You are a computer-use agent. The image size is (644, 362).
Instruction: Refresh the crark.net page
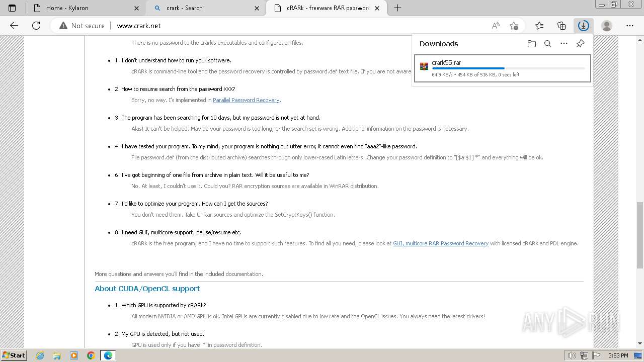click(36, 26)
